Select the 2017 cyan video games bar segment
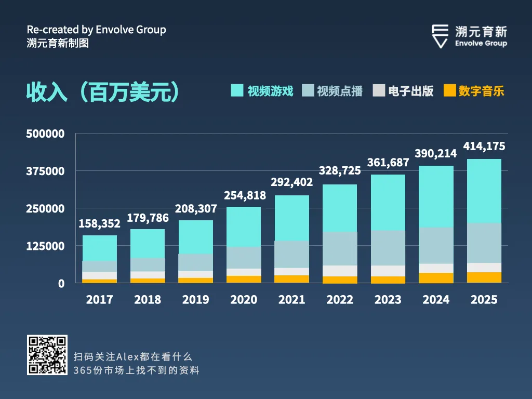This screenshot has height=399, width=532. [x=100, y=248]
